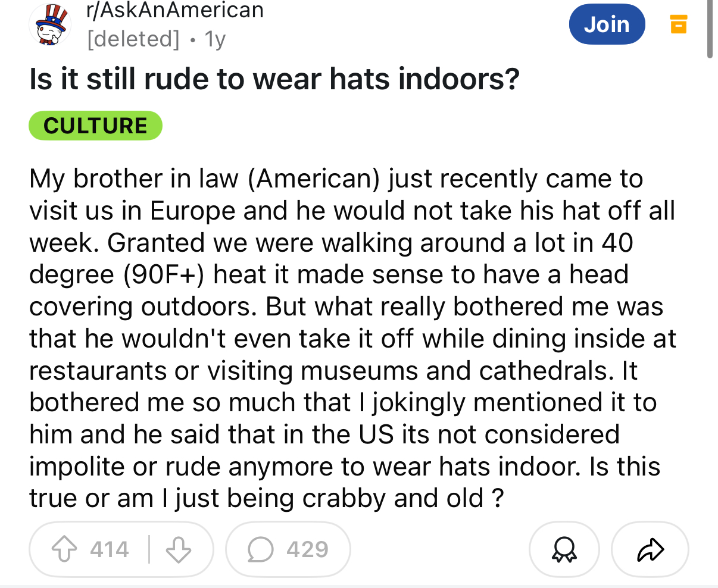Screen dimensions: 718x588
Task: Click the 429 comment count number
Action: 307,549
